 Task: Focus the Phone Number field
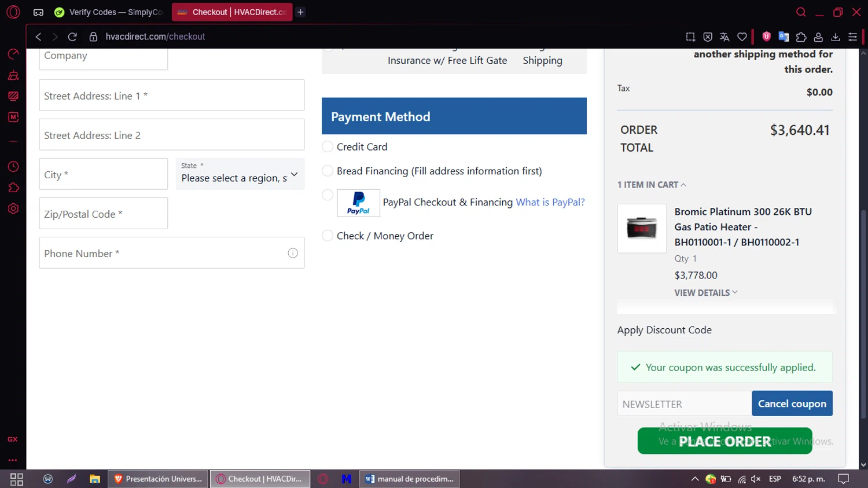click(x=172, y=252)
